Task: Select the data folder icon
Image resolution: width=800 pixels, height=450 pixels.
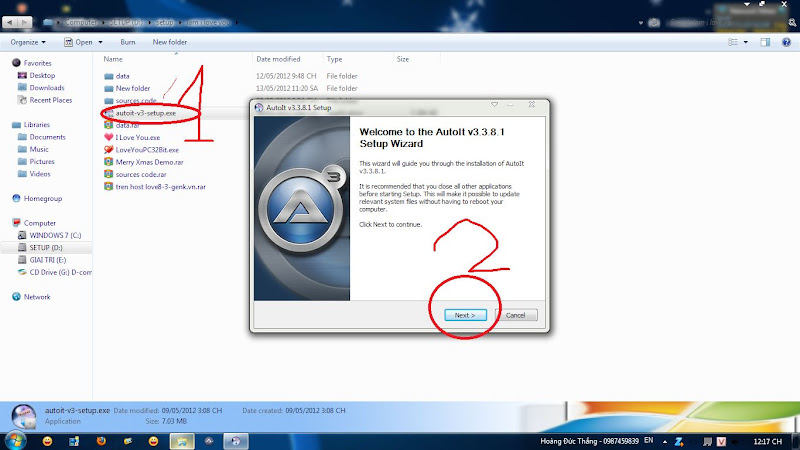Action: pyautogui.click(x=108, y=76)
